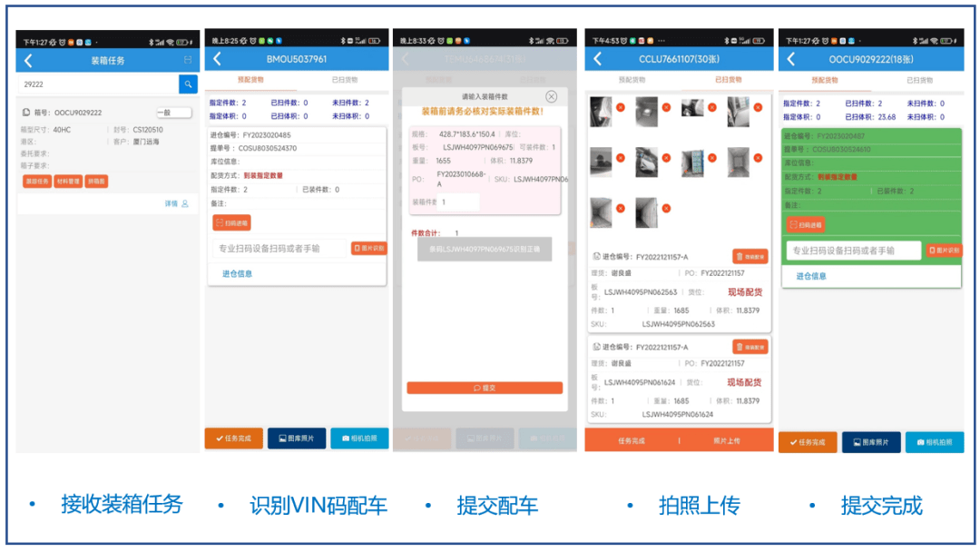This screenshot has width=980, height=552.
Task: Delete second photo in second row via red X
Action: tap(666, 158)
